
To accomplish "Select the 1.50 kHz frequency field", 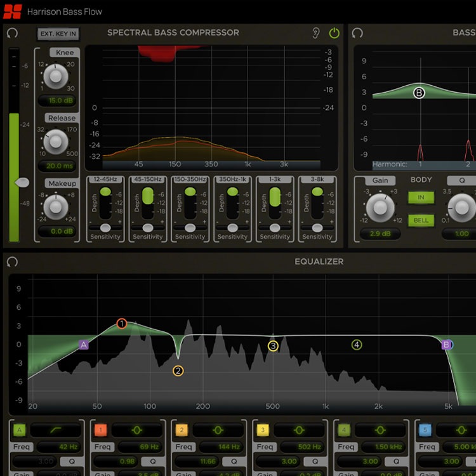I will click(x=383, y=447).
